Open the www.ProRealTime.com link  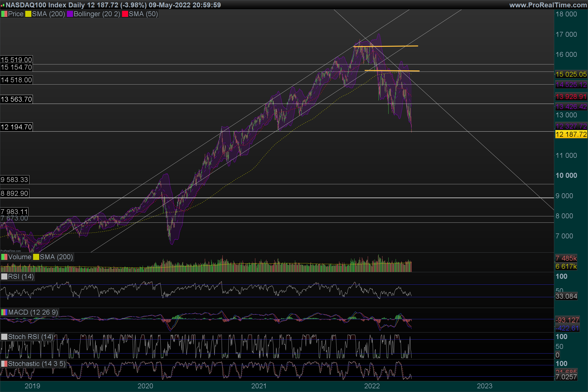pos(548,5)
